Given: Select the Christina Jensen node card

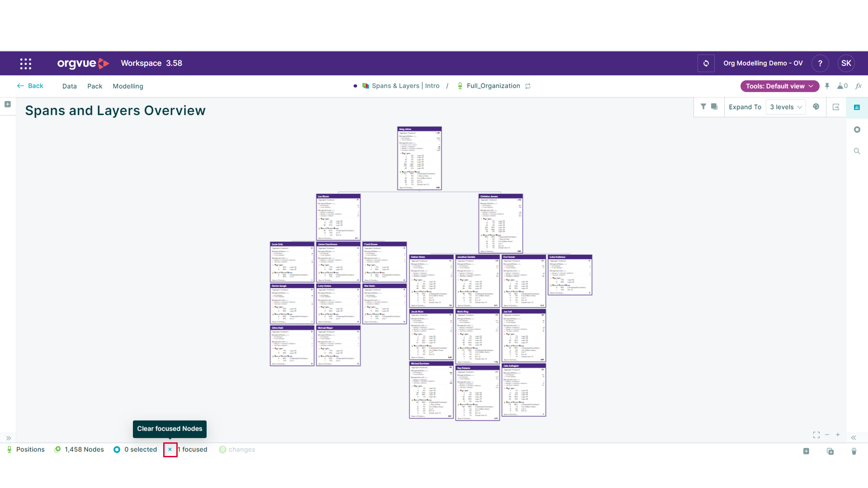Looking at the screenshot, I should (x=501, y=224).
